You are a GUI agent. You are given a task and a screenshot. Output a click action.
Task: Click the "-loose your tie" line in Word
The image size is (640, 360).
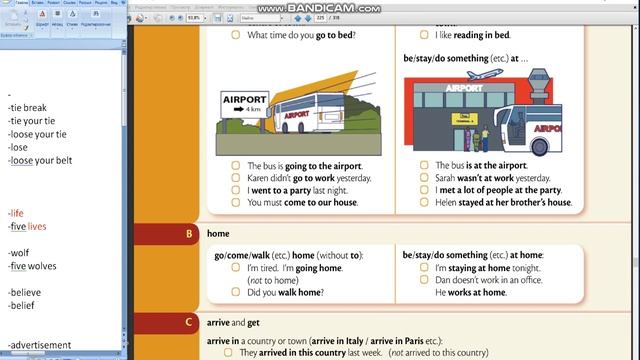pyautogui.click(x=37, y=134)
